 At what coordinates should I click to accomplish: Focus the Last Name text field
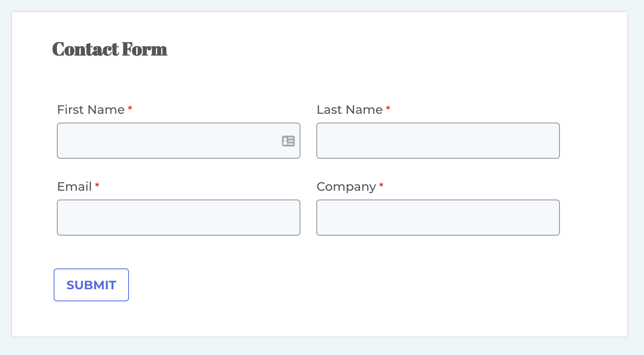438,141
